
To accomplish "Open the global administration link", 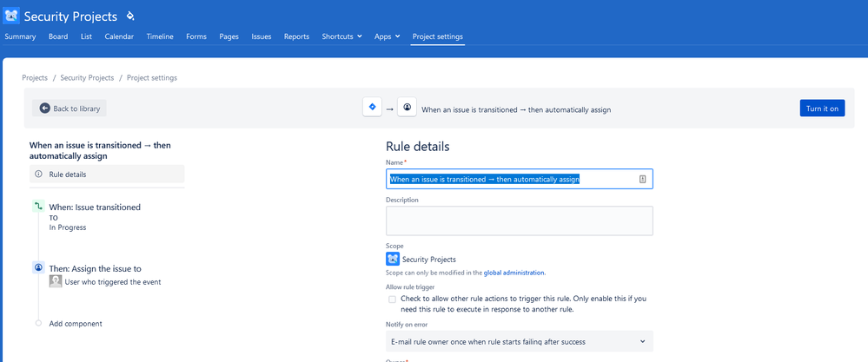I will [x=514, y=273].
